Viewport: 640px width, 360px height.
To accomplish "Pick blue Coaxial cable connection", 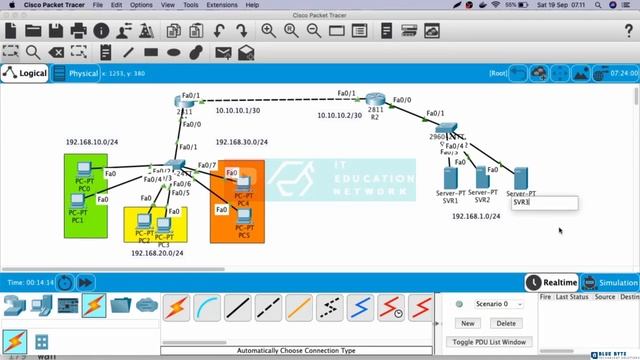I will [x=360, y=308].
